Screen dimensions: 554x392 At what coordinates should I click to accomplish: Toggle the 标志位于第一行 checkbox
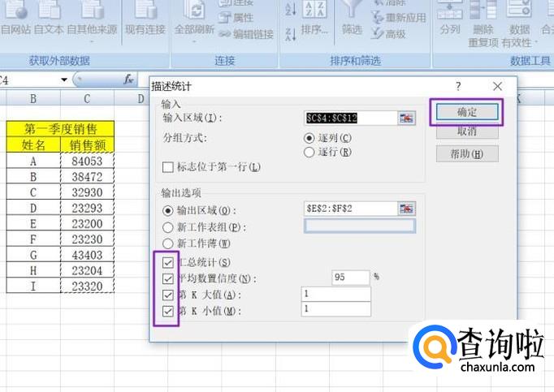coord(168,167)
